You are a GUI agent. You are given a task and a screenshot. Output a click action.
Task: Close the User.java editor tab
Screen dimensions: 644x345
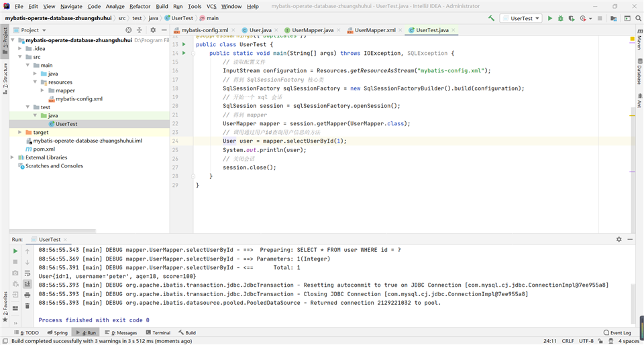pos(276,30)
